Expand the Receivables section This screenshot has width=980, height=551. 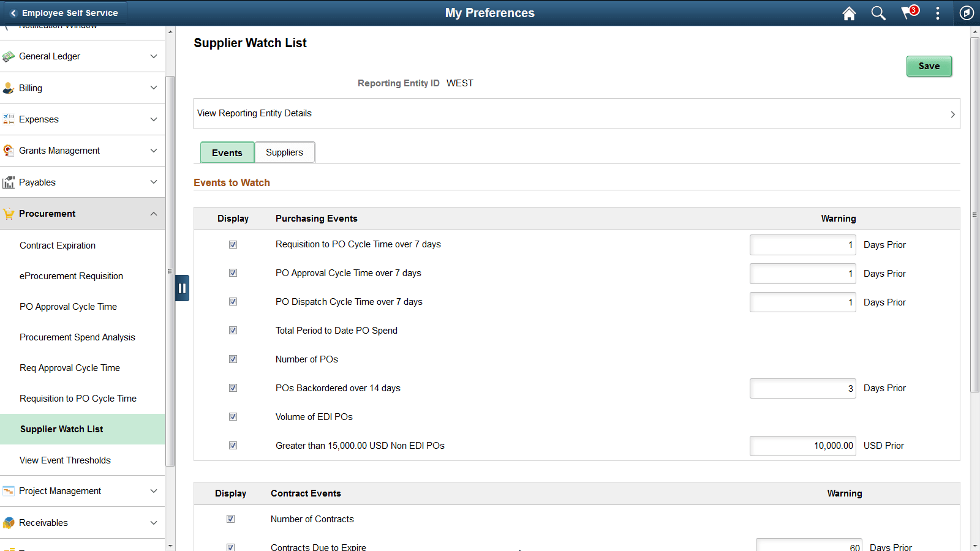click(x=154, y=522)
